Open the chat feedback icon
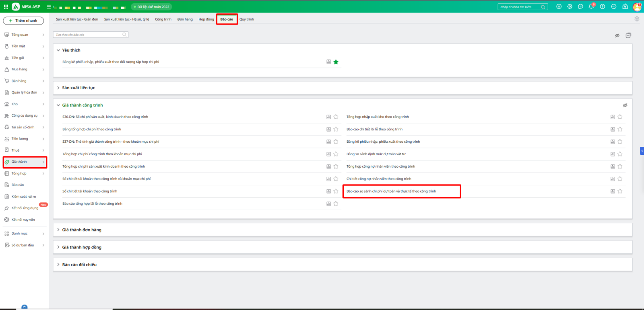Viewport: 644px width, 310px height. pos(580,6)
